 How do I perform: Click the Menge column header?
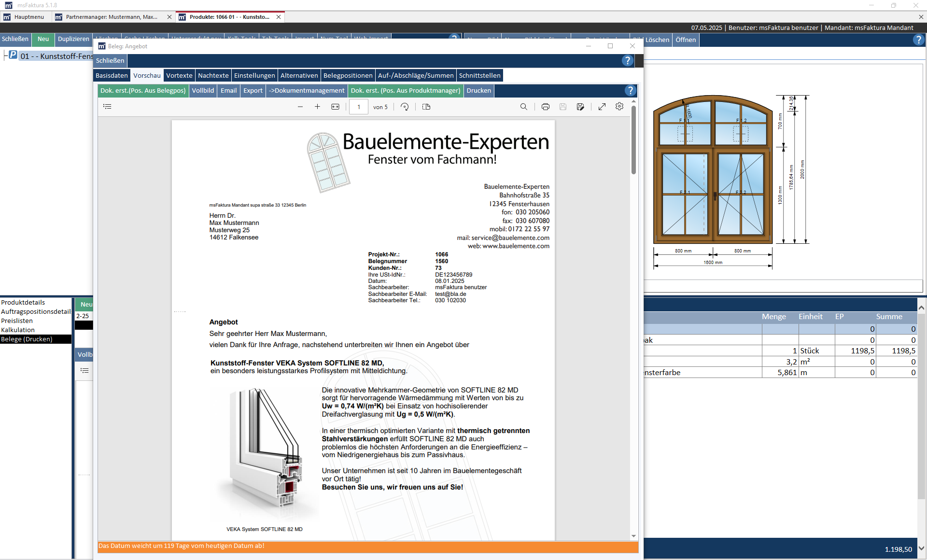(774, 317)
